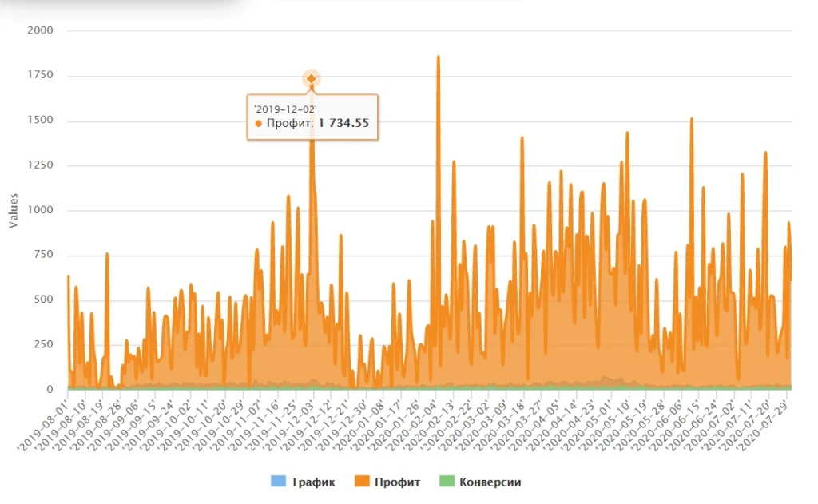818x504 pixels.
Task: Click the y-axis label 2000
Action: tap(40, 30)
